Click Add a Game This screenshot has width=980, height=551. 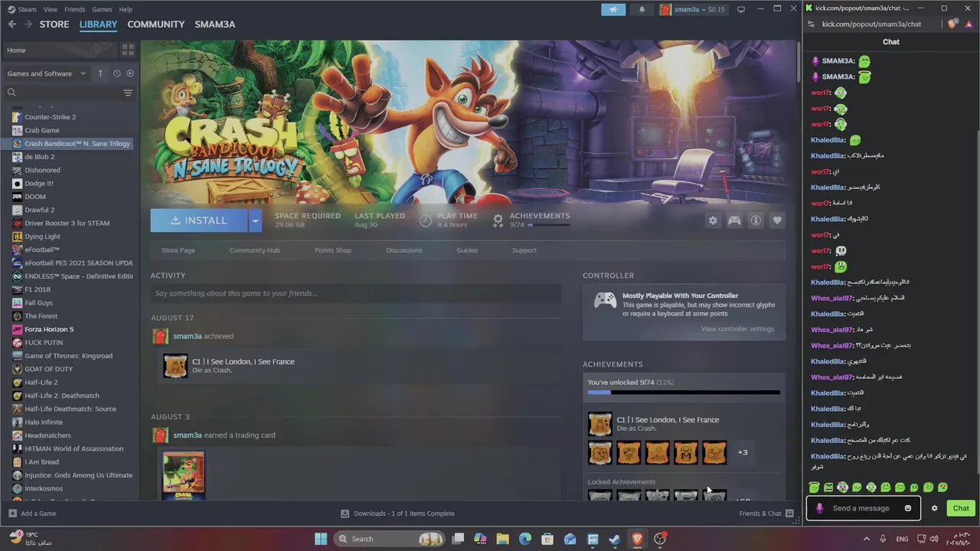coord(32,514)
